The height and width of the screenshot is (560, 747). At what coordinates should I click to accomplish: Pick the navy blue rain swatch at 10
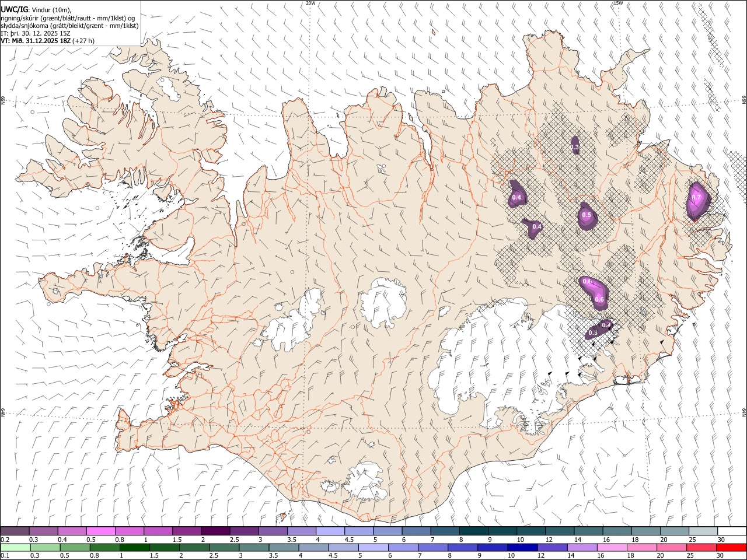(x=522, y=547)
